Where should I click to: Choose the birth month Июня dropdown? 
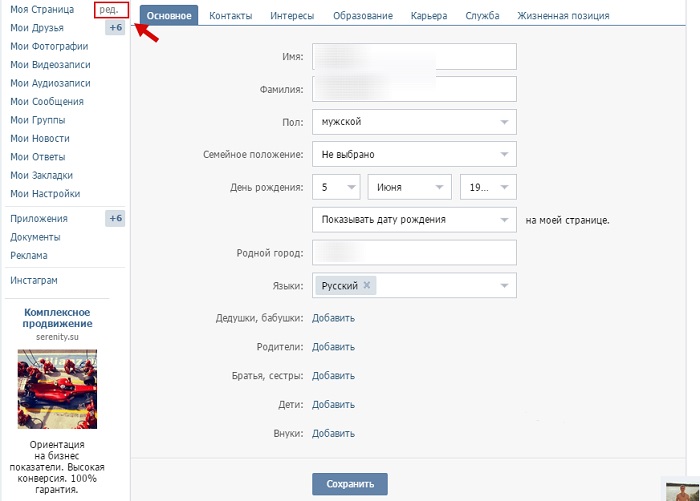(x=410, y=187)
